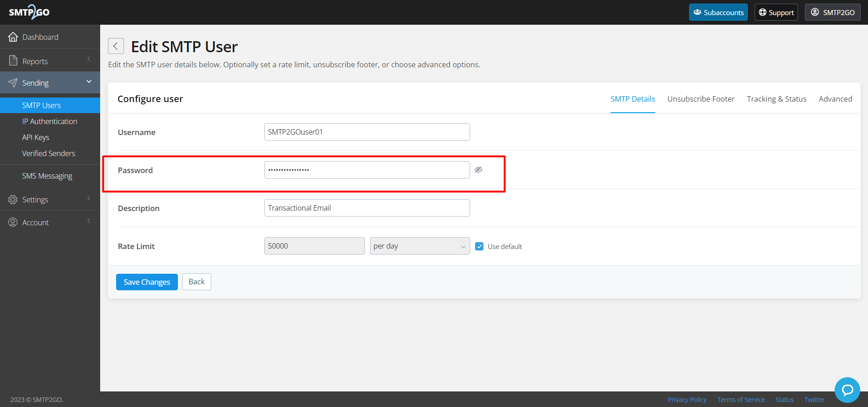Click the 2023 © SMTP2GO footer text

click(x=37, y=400)
